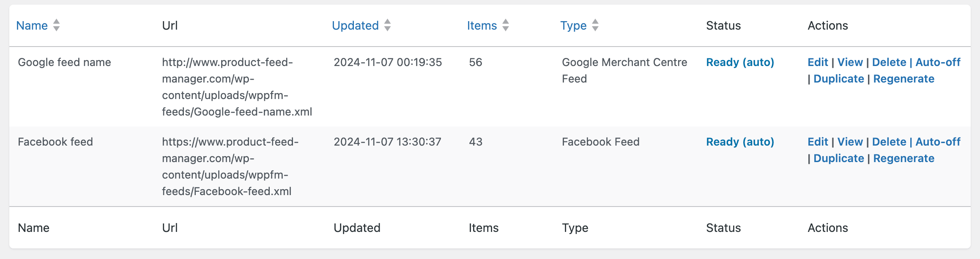Regenerate the Google Merchant Centre feed

[x=903, y=79]
